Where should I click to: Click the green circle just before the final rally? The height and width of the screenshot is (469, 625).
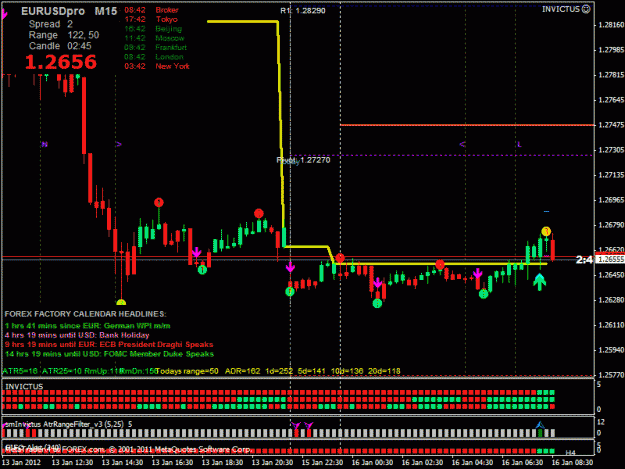click(483, 294)
